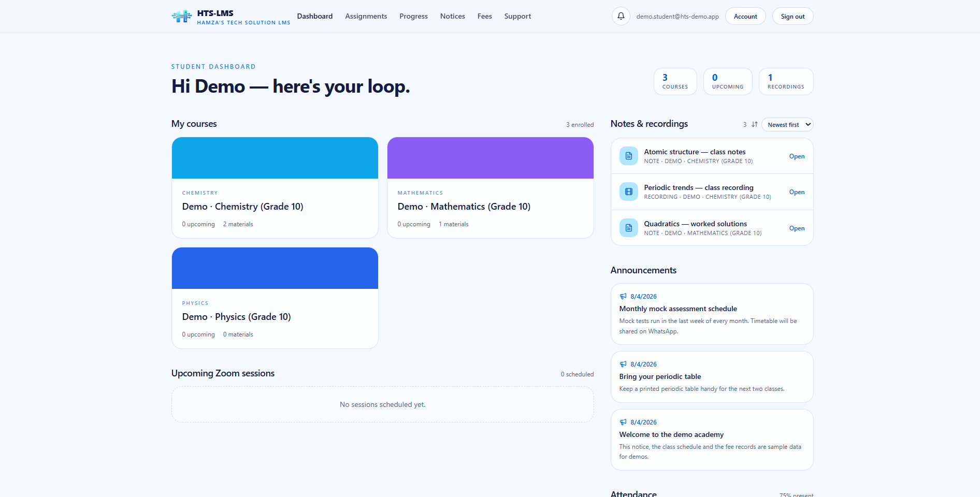The height and width of the screenshot is (497, 980).
Task: Click the '3 enrolled' count text
Action: (580, 125)
